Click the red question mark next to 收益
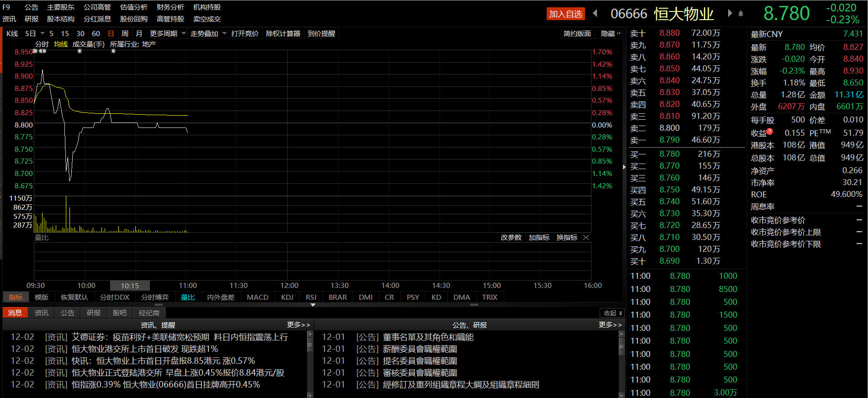The image size is (868, 398). (x=770, y=132)
